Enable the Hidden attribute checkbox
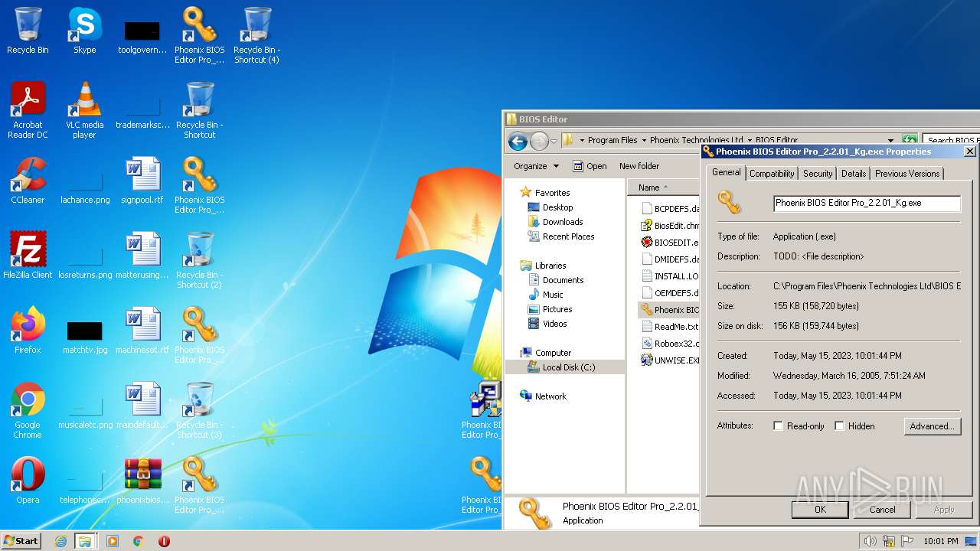This screenshot has width=980, height=551. (839, 426)
